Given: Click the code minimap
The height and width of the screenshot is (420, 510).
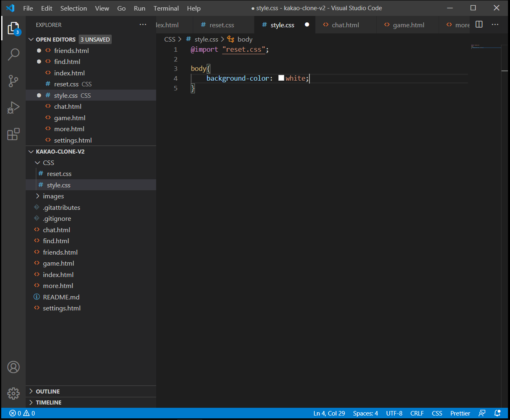Looking at the screenshot, I should click(x=486, y=46).
